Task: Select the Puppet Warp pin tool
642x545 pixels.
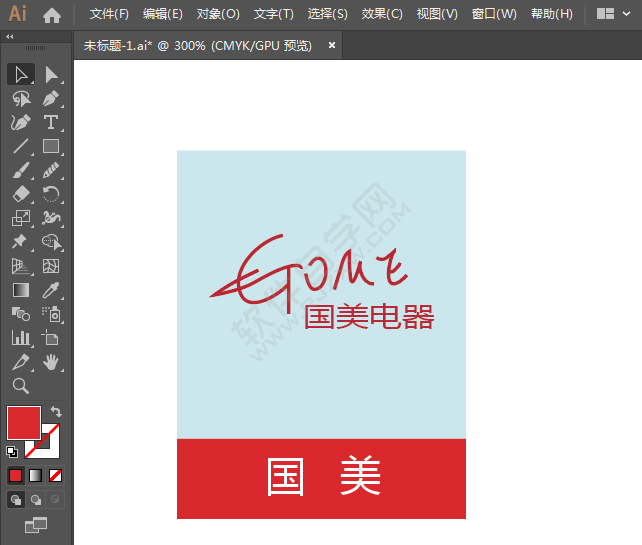Action: click(x=21, y=242)
